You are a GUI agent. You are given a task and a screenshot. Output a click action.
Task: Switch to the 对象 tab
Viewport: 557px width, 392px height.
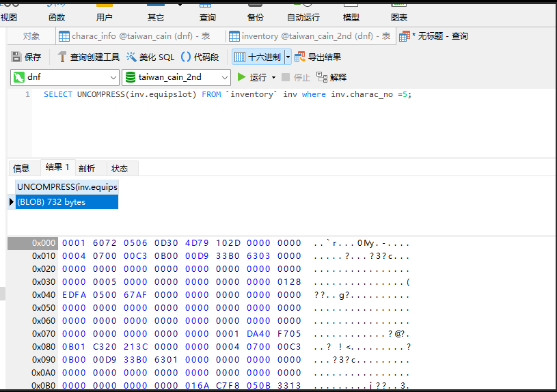31,36
